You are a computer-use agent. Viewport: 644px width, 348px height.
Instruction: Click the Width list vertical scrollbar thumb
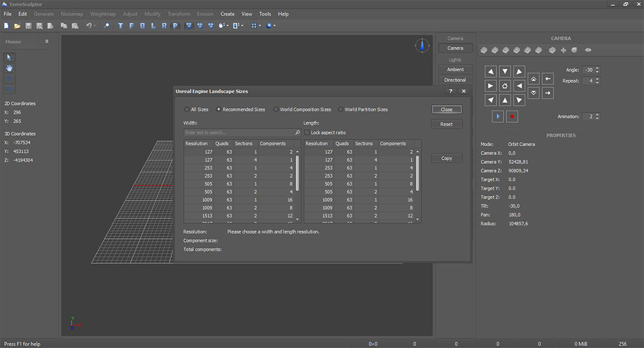click(297, 173)
